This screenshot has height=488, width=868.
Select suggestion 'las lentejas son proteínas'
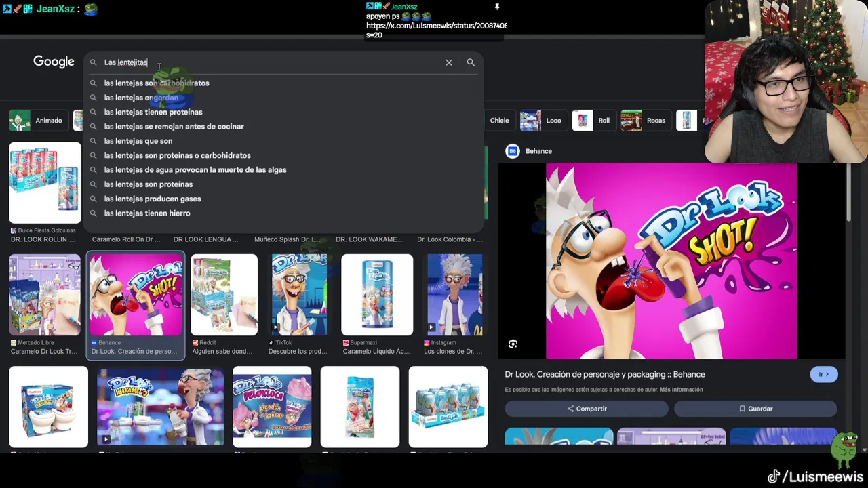pyautogui.click(x=283, y=184)
